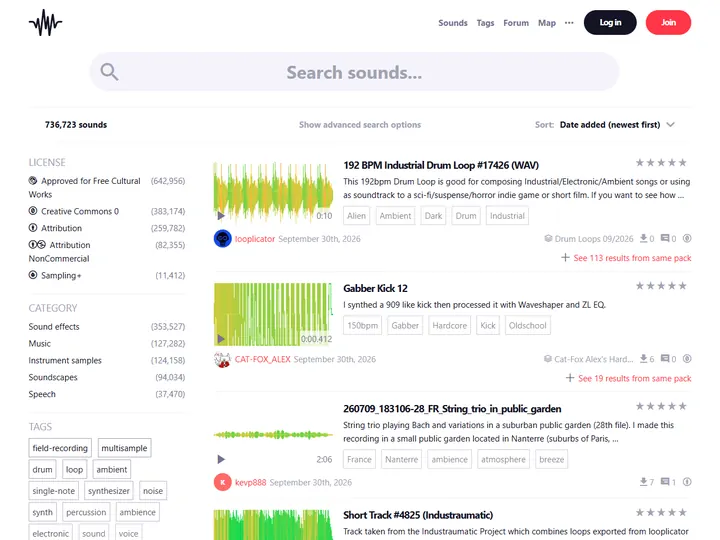Seek within the String trio waveform
This screenshot has height=540, width=720.
tap(274, 434)
